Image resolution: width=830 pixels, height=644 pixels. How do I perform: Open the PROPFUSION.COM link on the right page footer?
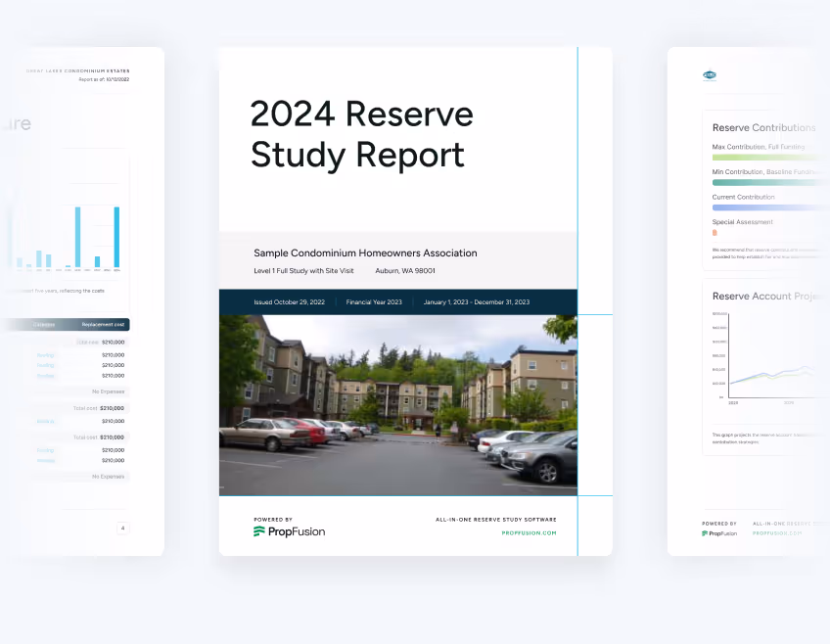(x=777, y=533)
